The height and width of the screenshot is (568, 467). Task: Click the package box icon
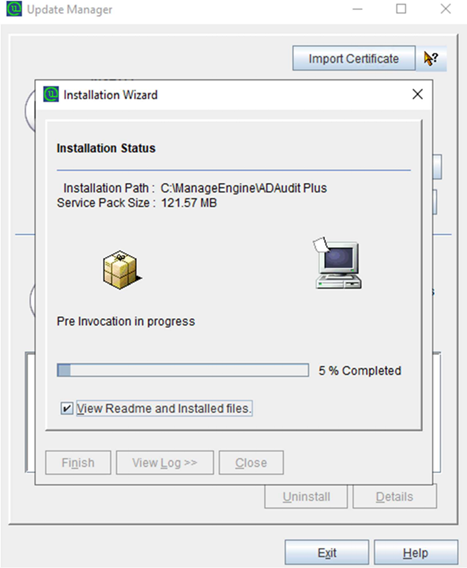tap(122, 270)
